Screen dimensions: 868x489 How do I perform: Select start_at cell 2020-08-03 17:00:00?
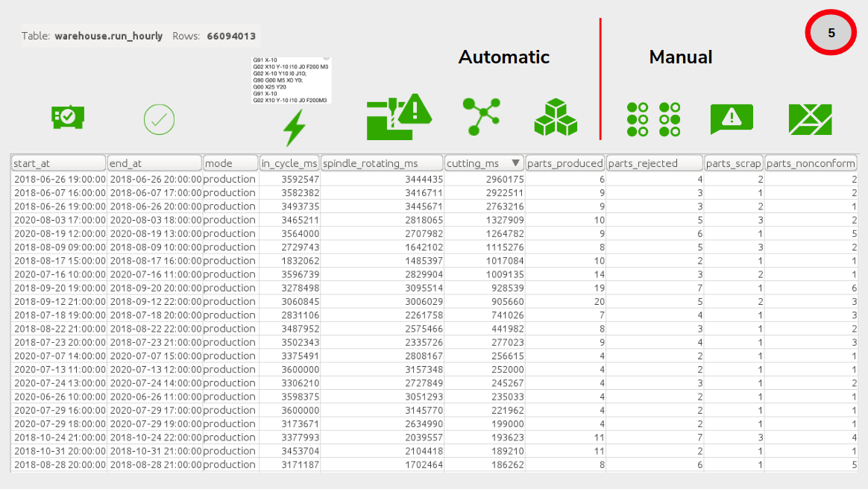(x=59, y=220)
